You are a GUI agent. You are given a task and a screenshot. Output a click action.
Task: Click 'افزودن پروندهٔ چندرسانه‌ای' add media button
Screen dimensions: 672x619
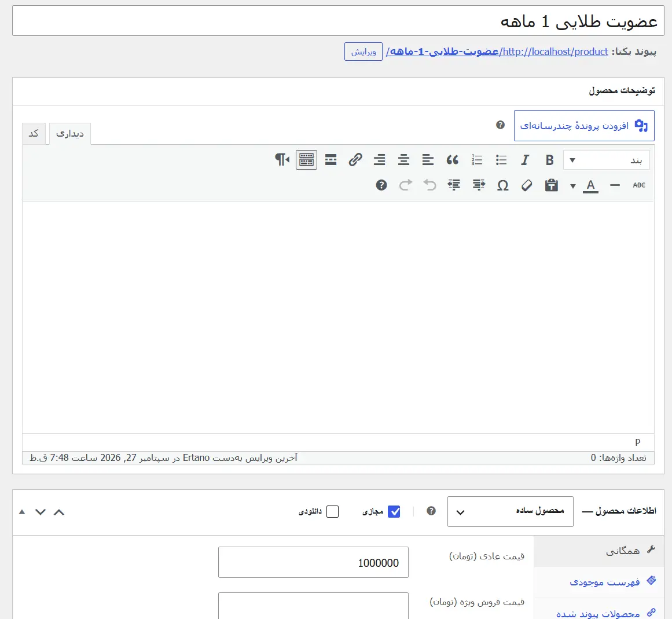click(x=584, y=126)
